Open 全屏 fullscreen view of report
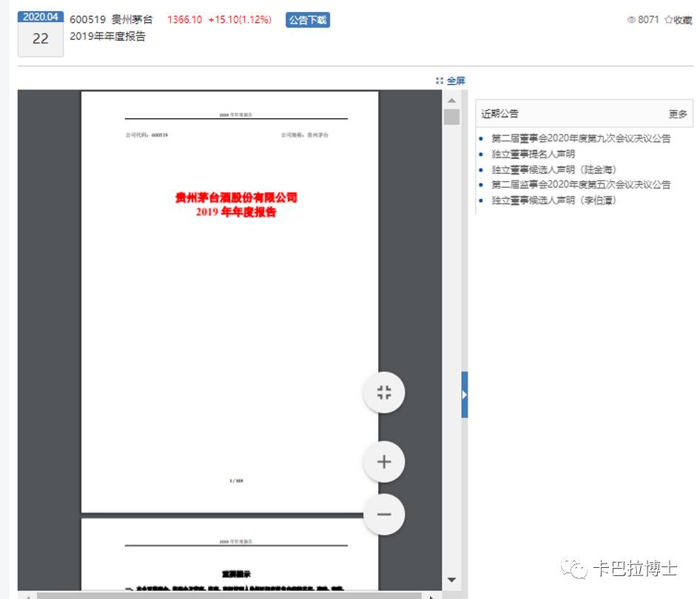The image size is (700, 599). click(x=454, y=81)
